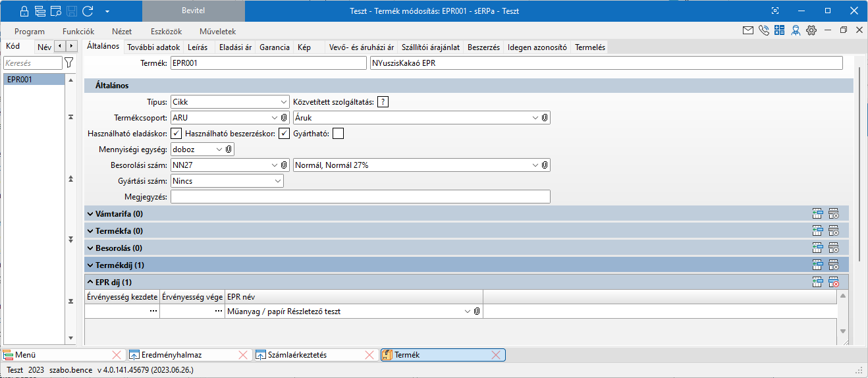This screenshot has width=868, height=378.
Task: Uncheck the Használható eladáskor checkbox
Action: click(x=176, y=134)
